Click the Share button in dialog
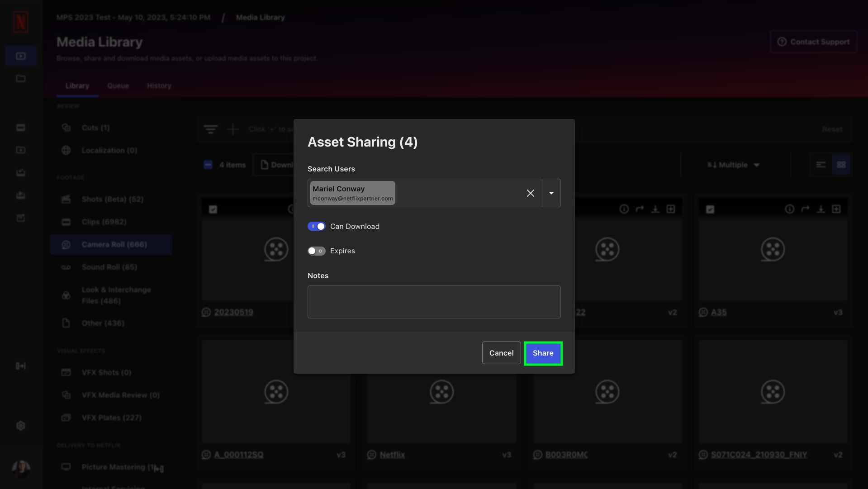Screen dimensions: 868x489 click(x=543, y=353)
